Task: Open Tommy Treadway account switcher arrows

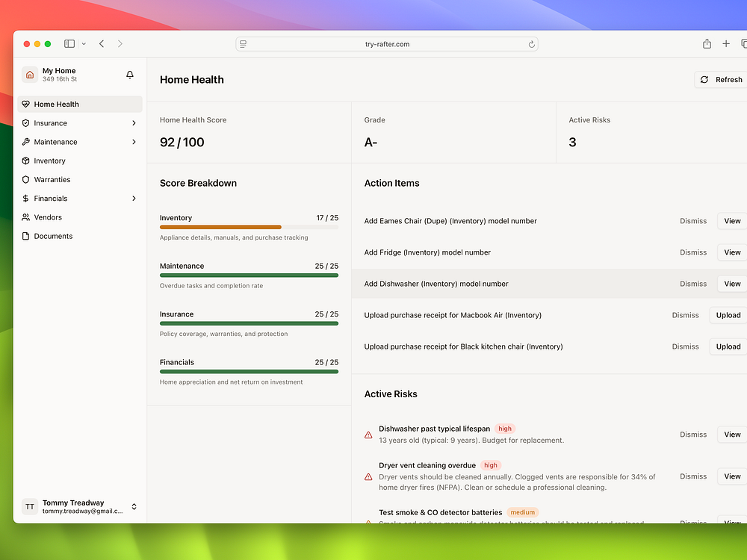Action: pos(134,507)
